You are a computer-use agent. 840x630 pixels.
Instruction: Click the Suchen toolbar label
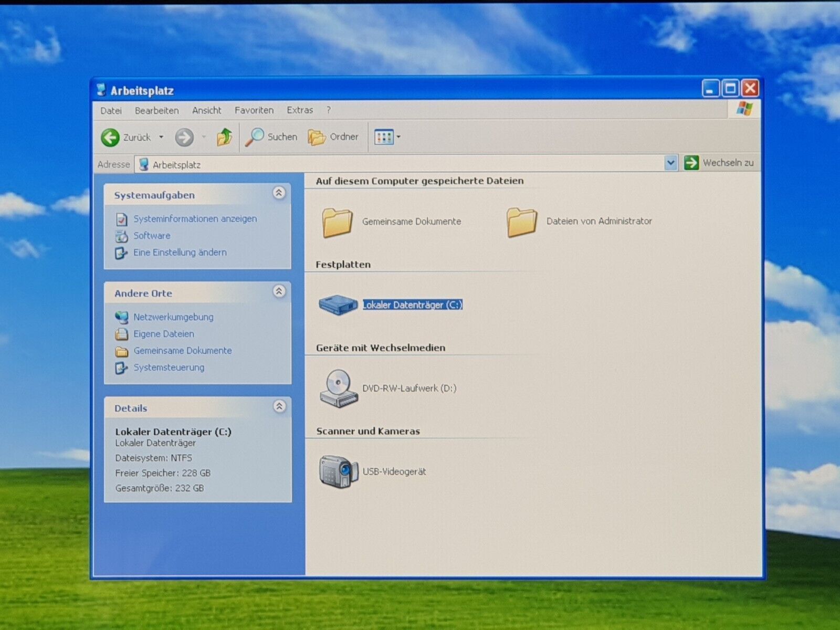click(282, 137)
